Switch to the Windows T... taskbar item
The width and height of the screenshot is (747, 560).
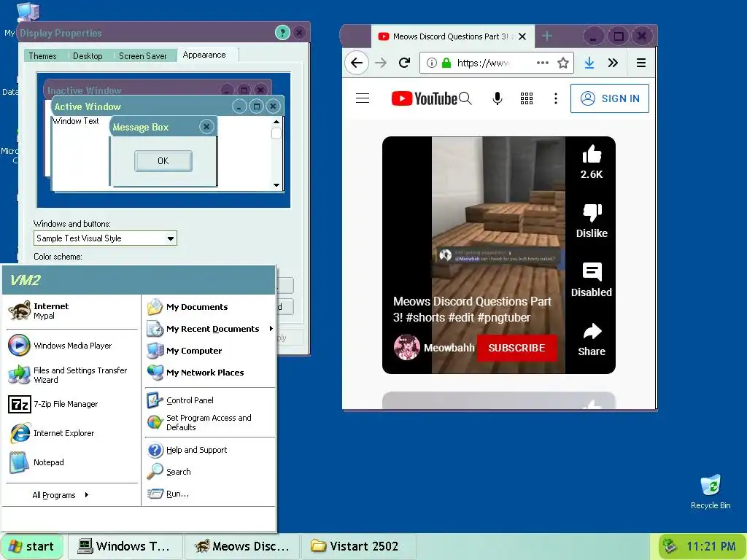(x=125, y=546)
